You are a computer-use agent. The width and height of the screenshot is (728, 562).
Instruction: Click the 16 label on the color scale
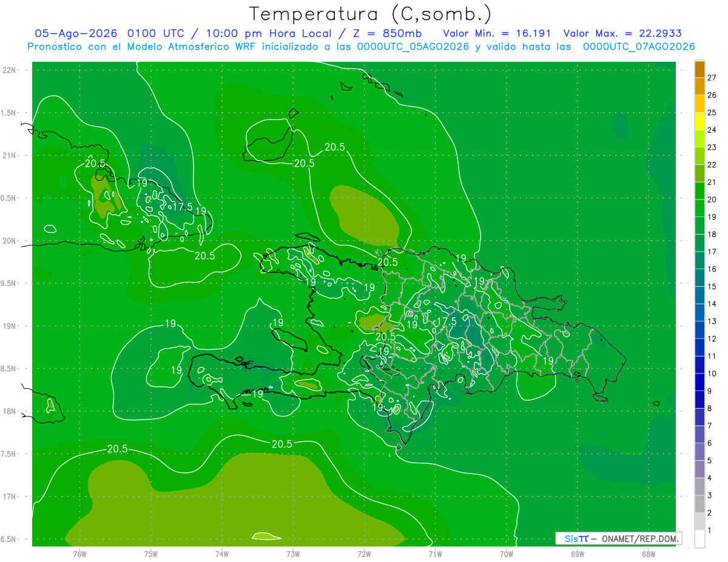pos(712,269)
